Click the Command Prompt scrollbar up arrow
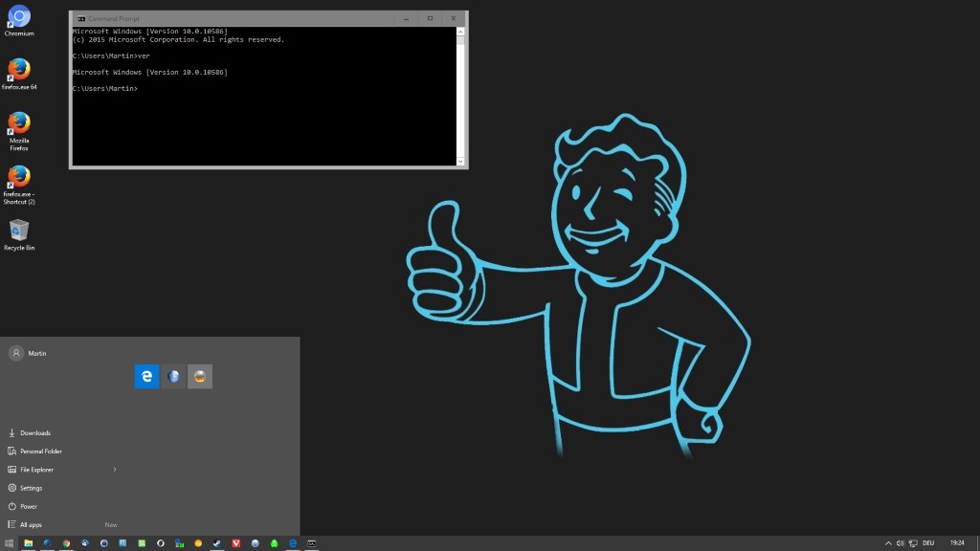980x551 pixels. pyautogui.click(x=460, y=32)
